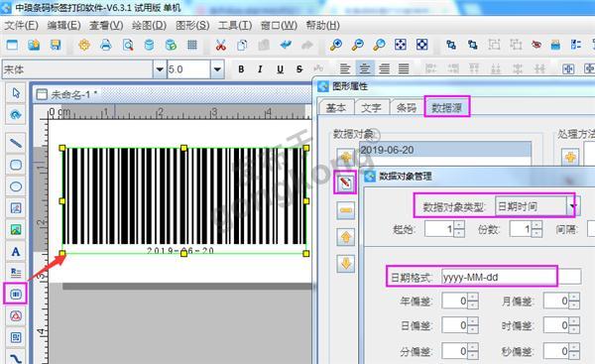The height and width of the screenshot is (364, 595).
Task: Toggle bold formatting
Action: tap(241, 69)
